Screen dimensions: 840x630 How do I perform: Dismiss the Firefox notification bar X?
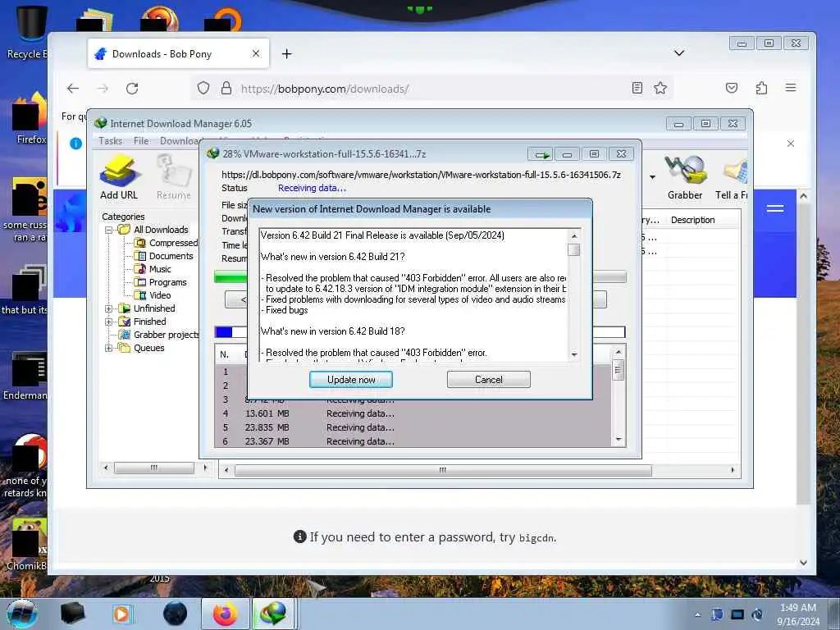pos(790,144)
